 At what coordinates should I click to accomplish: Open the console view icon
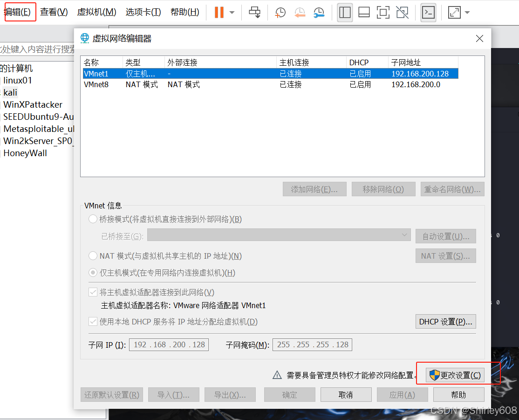point(428,13)
